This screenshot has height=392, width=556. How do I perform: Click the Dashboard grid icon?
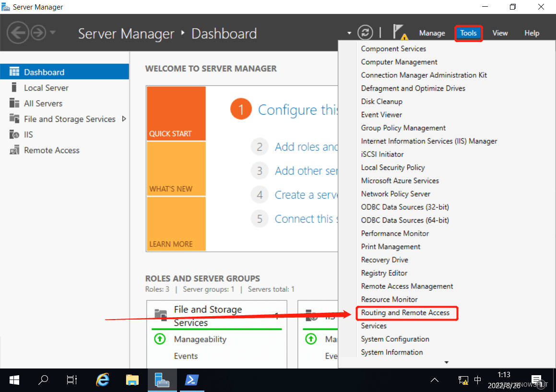(x=14, y=71)
